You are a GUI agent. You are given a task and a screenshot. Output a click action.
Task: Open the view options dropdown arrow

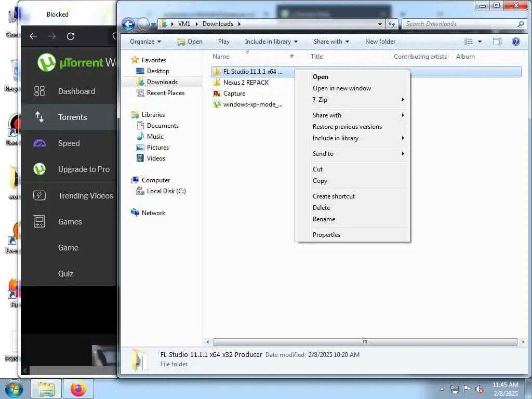click(x=480, y=42)
